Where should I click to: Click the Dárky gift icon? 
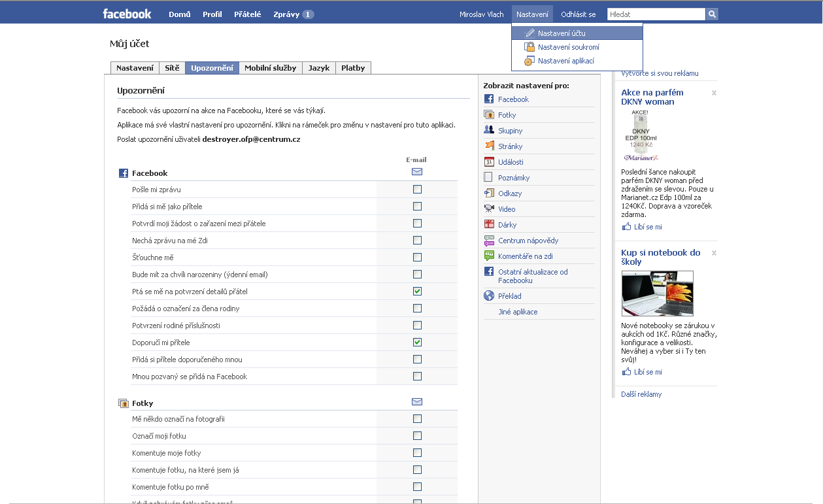(x=489, y=225)
